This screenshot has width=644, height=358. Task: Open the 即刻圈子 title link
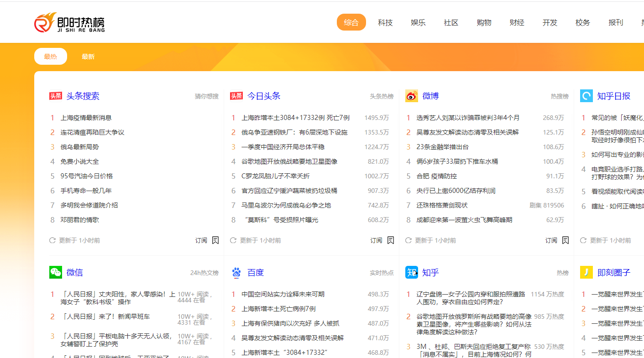point(614,272)
